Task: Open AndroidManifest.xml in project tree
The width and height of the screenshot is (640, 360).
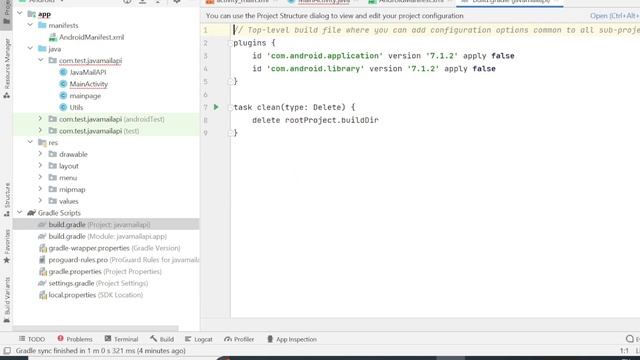Action: pyautogui.click(x=91, y=37)
